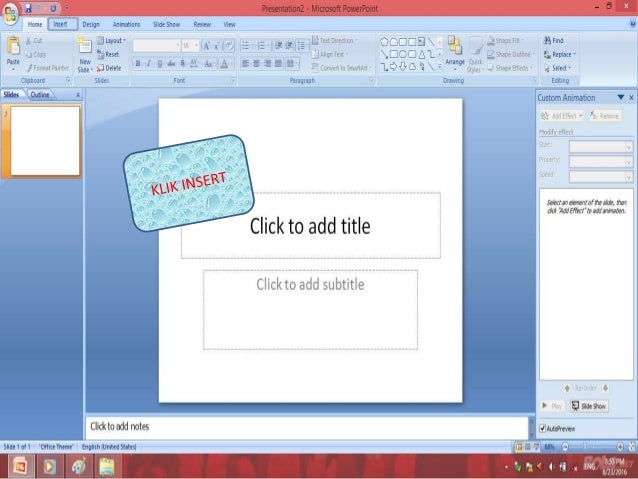Screen dimensions: 638x479
Task: Select the Right Arrow shape
Action: coord(393,67)
